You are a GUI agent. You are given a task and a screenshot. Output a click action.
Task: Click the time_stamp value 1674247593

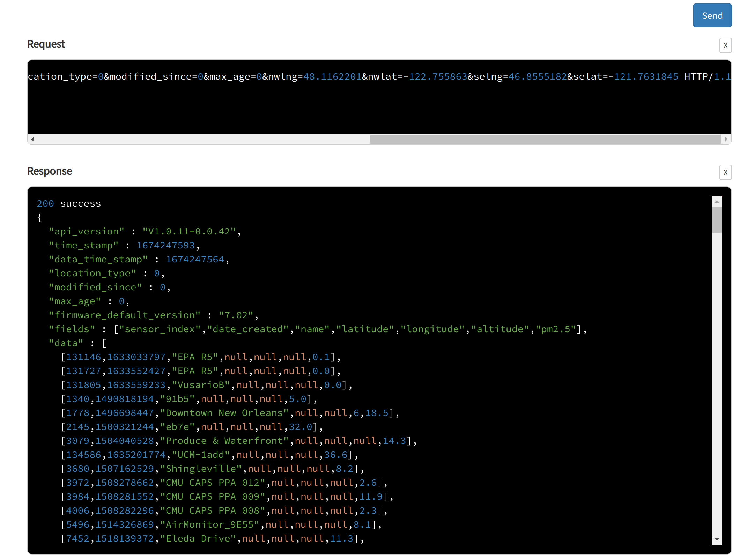[x=165, y=245]
